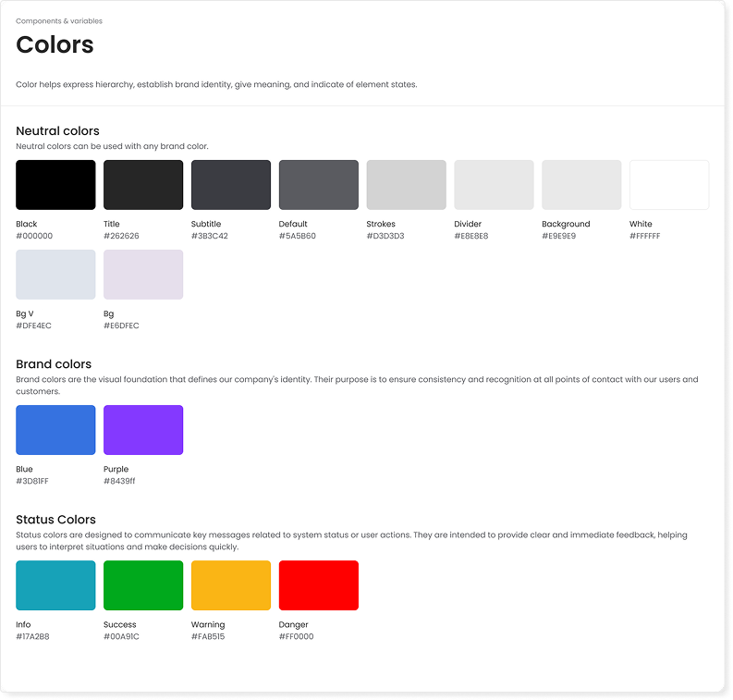Click the Colors page heading

(55, 44)
